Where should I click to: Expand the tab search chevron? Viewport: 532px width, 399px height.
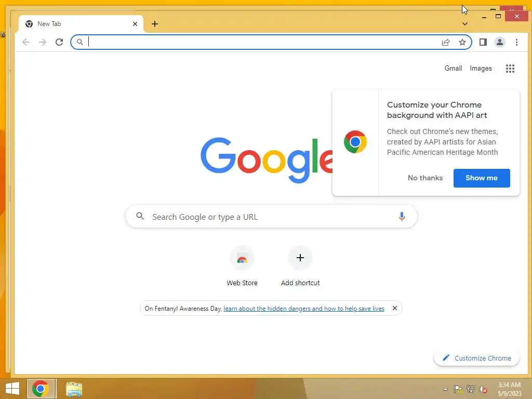(465, 24)
